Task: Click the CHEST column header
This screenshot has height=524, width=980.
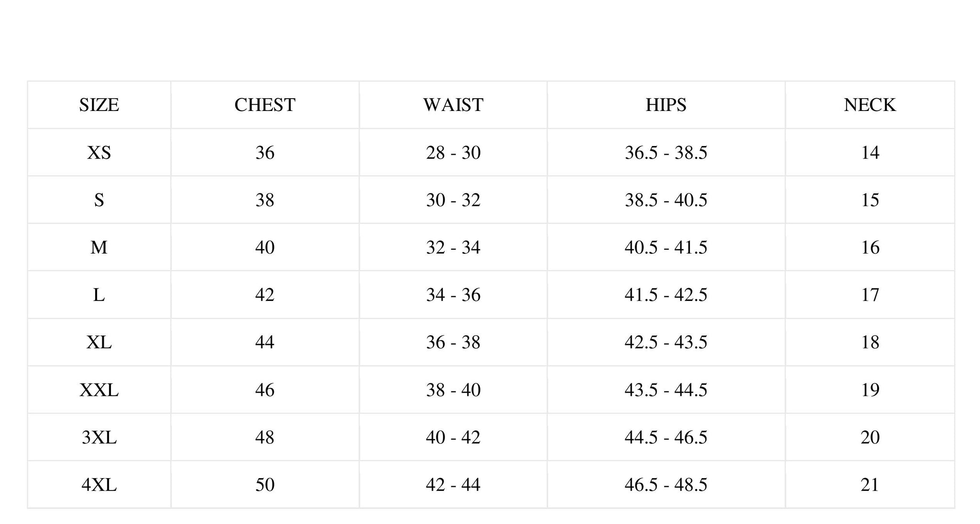Action: (x=265, y=105)
